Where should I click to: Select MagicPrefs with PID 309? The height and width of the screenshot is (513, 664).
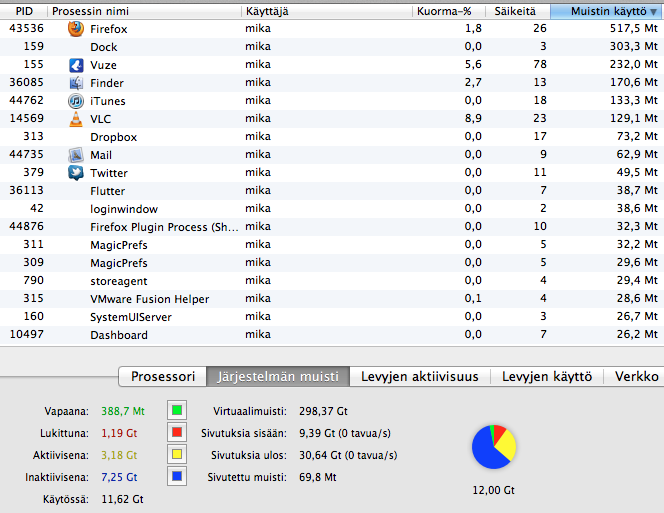pos(332,263)
